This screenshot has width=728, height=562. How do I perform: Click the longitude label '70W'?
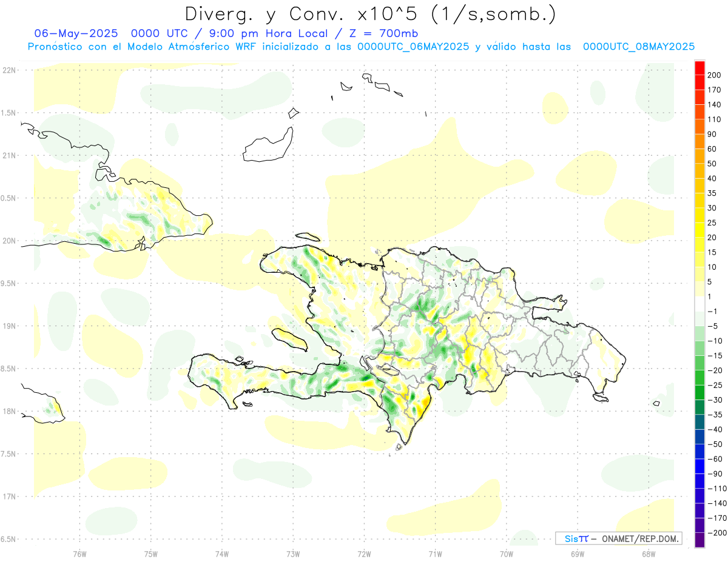[506, 554]
